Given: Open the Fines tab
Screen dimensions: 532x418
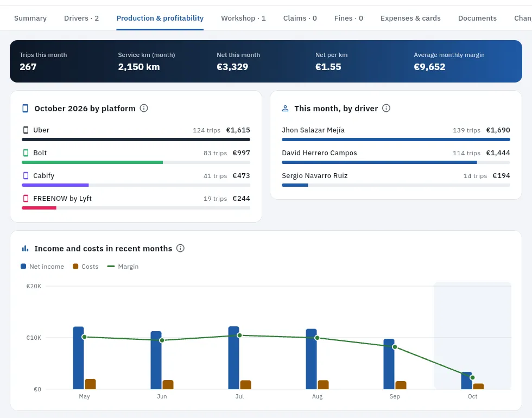Looking at the screenshot, I should [349, 18].
